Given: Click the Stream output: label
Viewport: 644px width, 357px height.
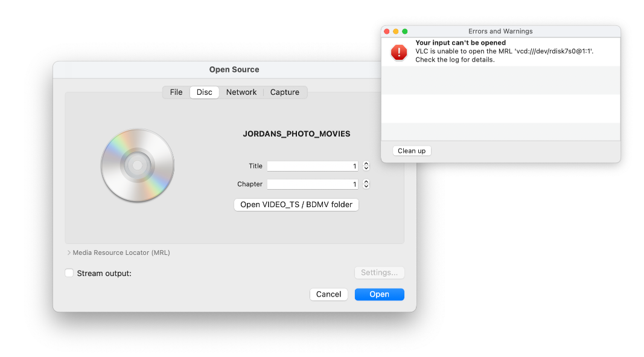Looking at the screenshot, I should click(x=104, y=273).
